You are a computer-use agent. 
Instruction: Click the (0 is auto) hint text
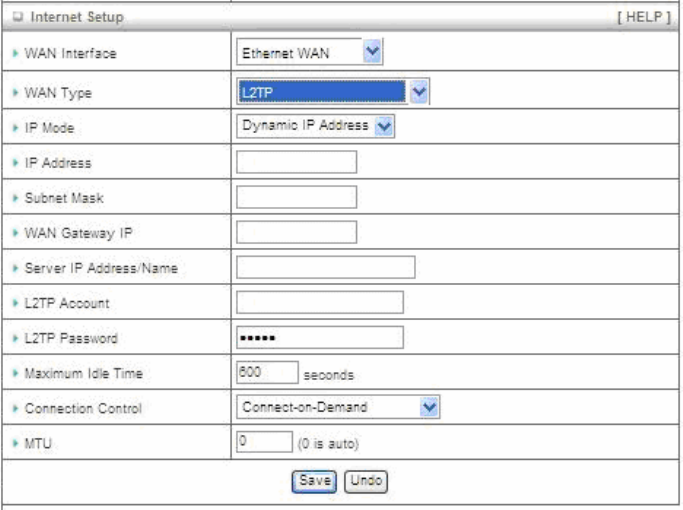tap(328, 444)
